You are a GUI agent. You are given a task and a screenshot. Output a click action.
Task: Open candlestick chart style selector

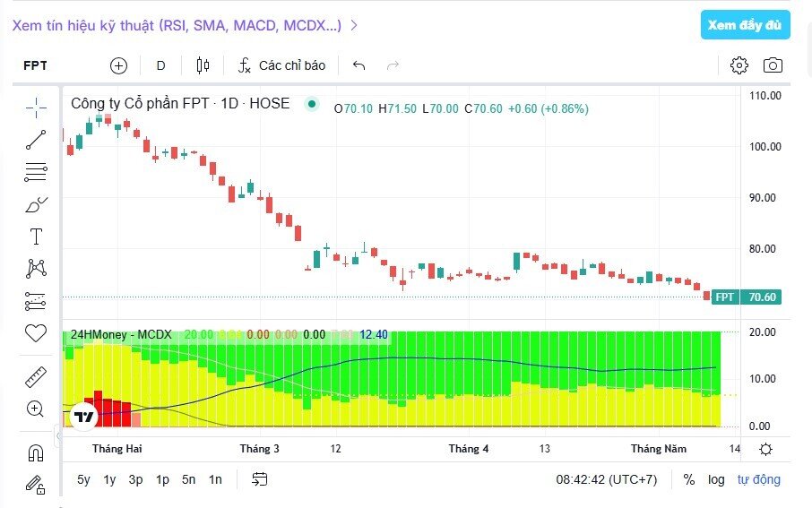(203, 65)
